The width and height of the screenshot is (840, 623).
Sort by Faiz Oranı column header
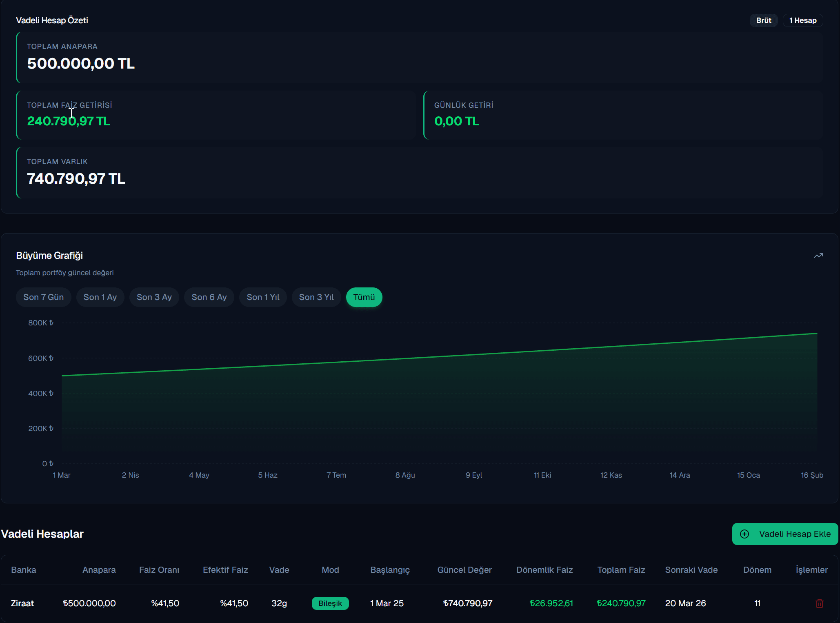click(159, 570)
